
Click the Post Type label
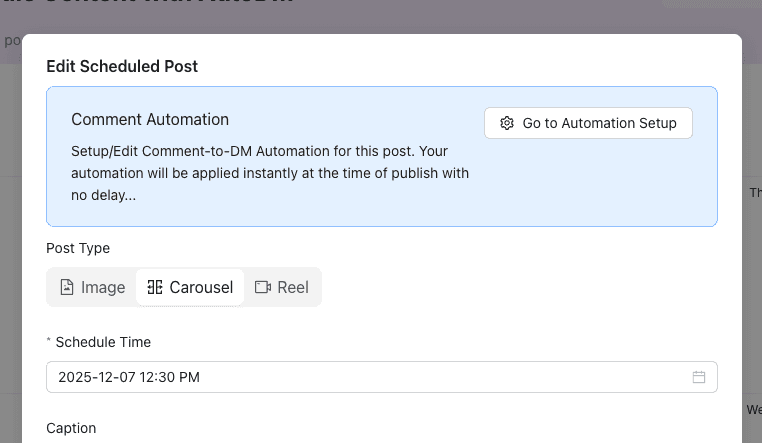(78, 248)
